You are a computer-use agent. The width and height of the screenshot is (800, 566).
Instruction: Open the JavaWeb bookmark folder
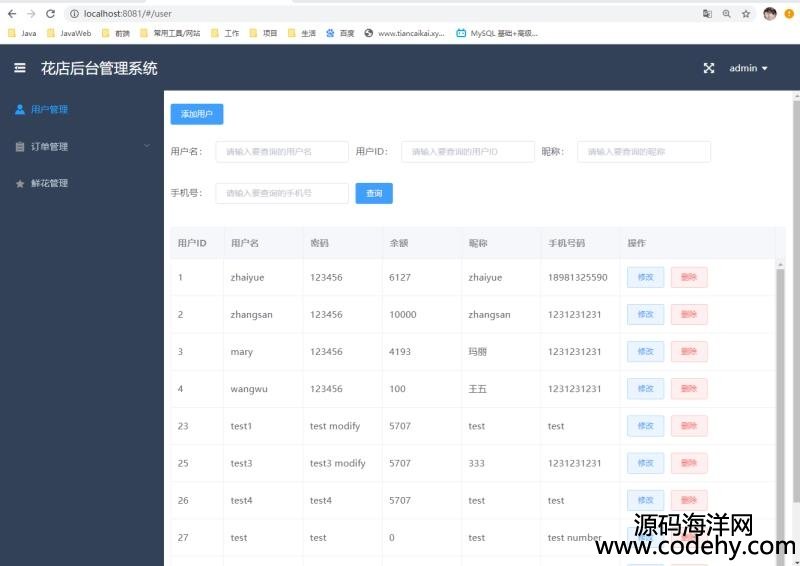coord(69,33)
